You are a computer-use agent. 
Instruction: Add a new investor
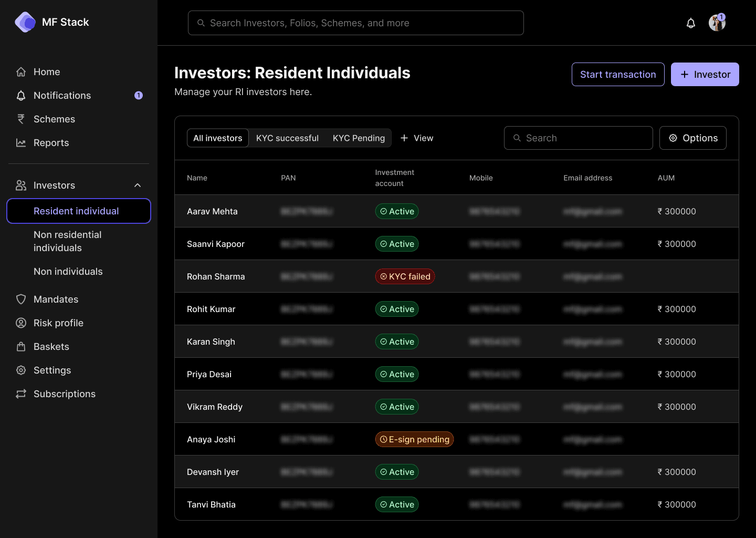(705, 74)
